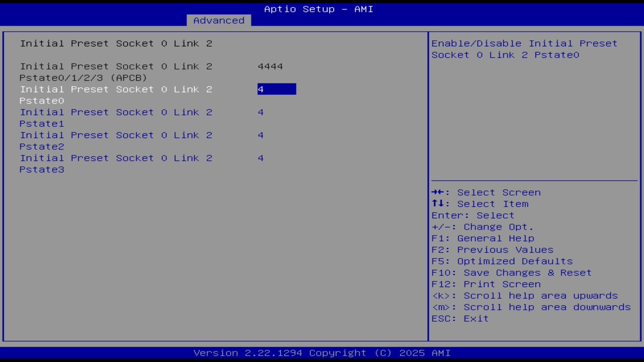Switch to the Advanced tab
This screenshot has height=362, width=644.
click(218, 20)
